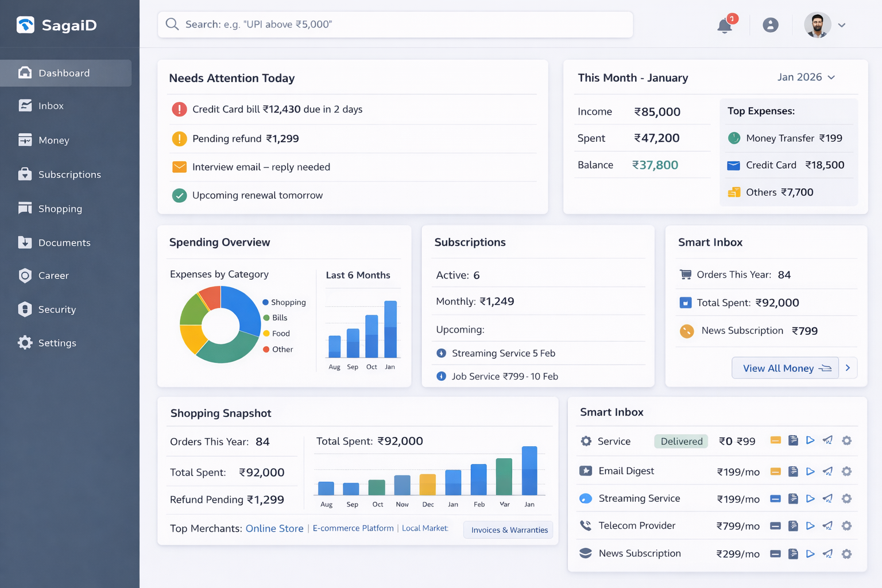Click the play icon on Streaming Service row

click(810, 498)
